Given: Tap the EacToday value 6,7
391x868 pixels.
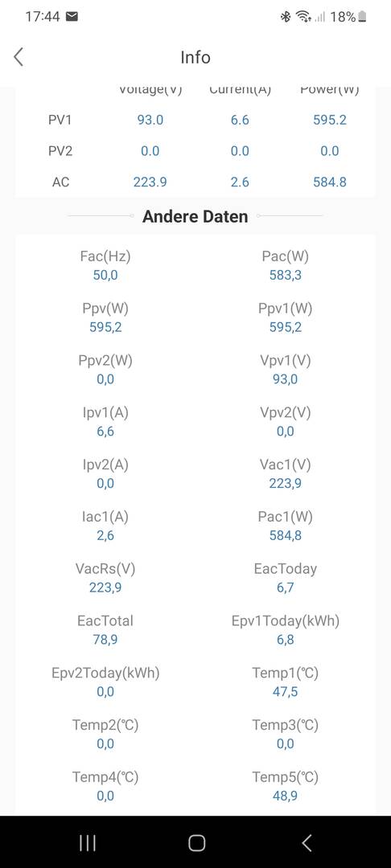Looking at the screenshot, I should tap(286, 588).
